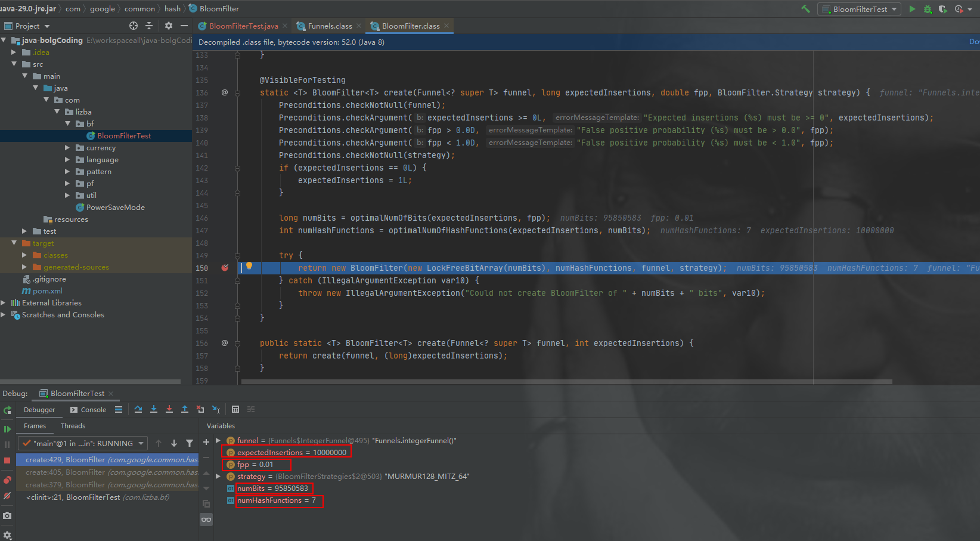Close the BloomFilterTest debug session tab
The width and height of the screenshot is (980, 541).
pyautogui.click(x=111, y=394)
